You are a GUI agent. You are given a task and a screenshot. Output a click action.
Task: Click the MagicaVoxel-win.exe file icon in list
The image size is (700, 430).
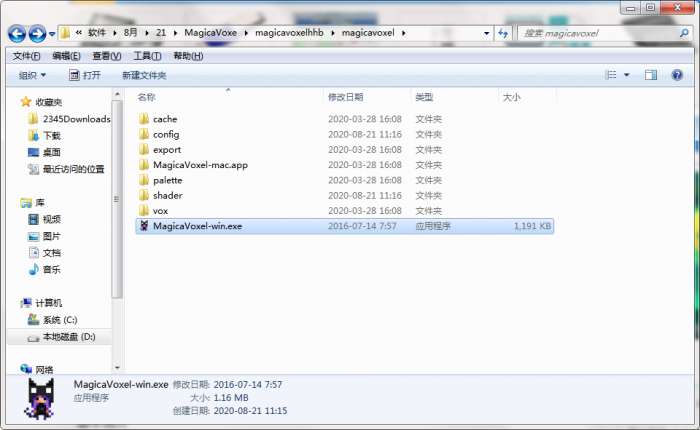click(x=144, y=225)
